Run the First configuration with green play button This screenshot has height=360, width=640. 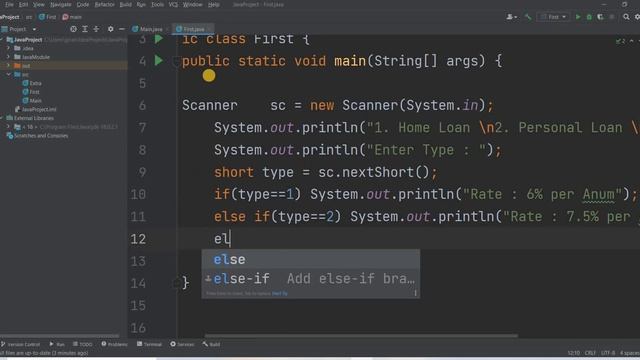(578, 17)
